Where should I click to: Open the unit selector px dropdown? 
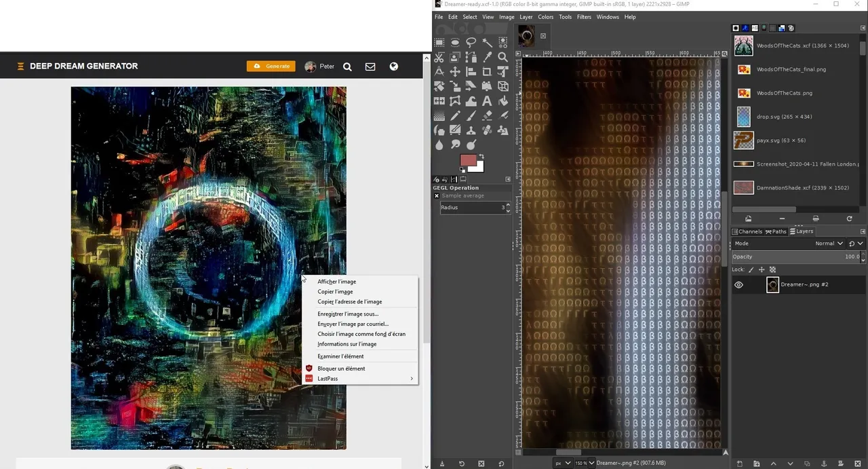pyautogui.click(x=563, y=463)
